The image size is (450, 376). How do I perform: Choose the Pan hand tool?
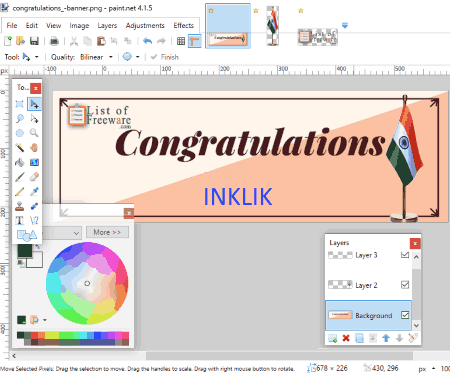(34, 147)
